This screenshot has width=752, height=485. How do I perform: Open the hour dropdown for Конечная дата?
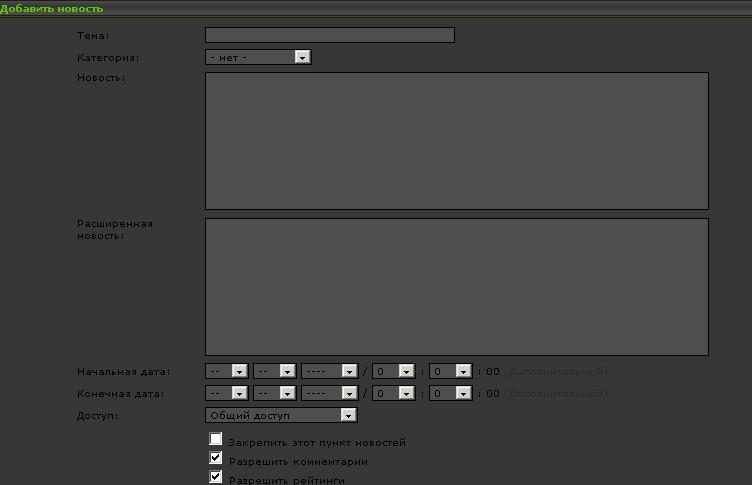click(393, 393)
